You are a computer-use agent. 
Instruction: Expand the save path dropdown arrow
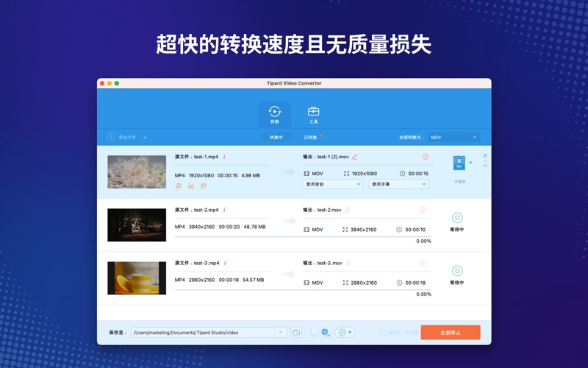click(x=280, y=333)
